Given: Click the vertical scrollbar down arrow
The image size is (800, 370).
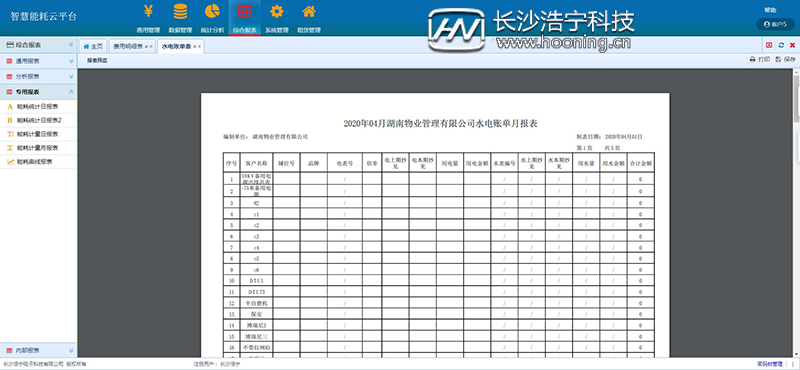Looking at the screenshot, I should coord(796,354).
